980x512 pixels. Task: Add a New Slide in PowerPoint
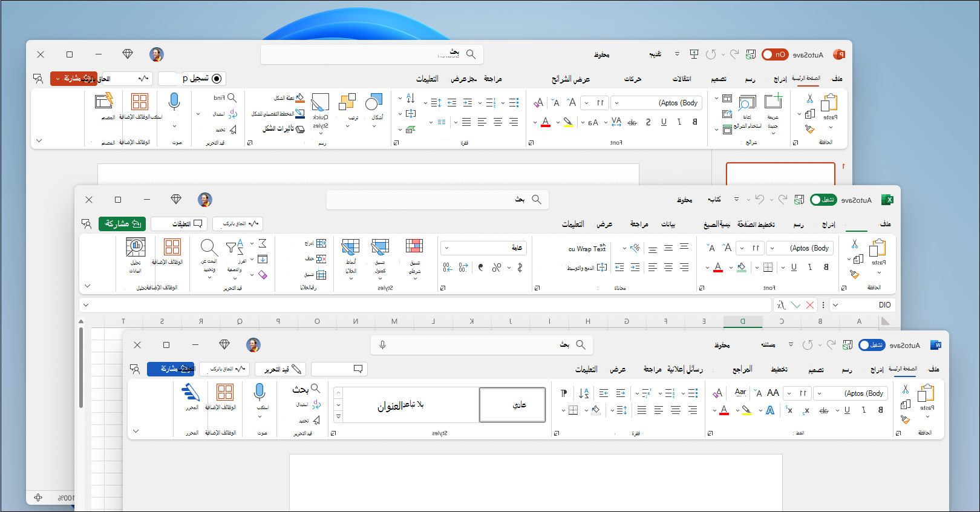pos(773,101)
